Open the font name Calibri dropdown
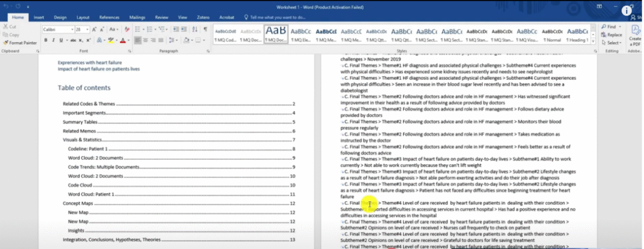The width and height of the screenshot is (644, 249). [x=72, y=30]
